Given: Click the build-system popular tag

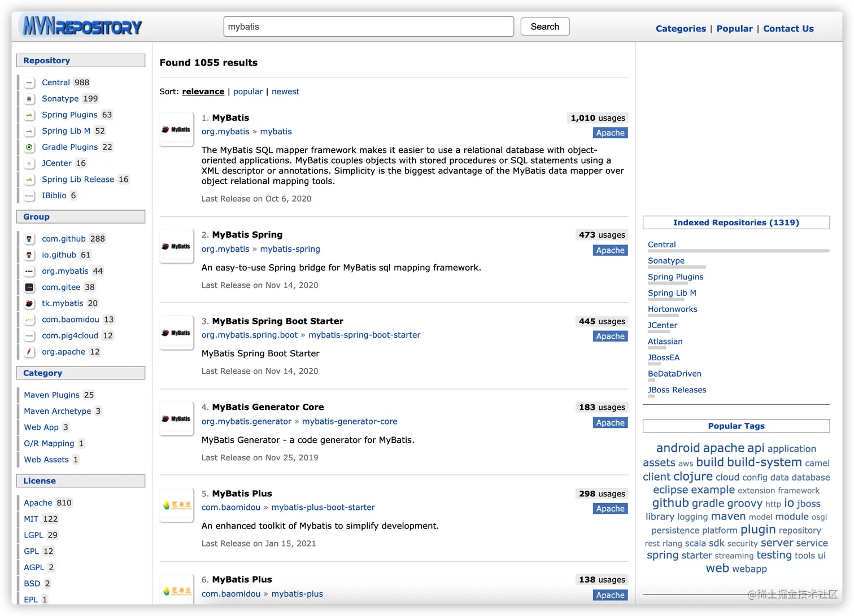Looking at the screenshot, I should pyautogui.click(x=764, y=462).
